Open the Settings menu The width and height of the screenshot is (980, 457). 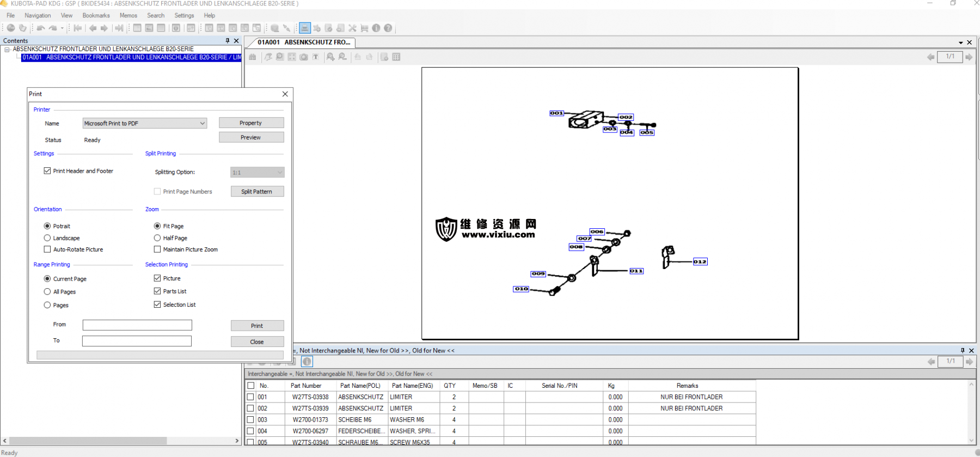(x=184, y=15)
